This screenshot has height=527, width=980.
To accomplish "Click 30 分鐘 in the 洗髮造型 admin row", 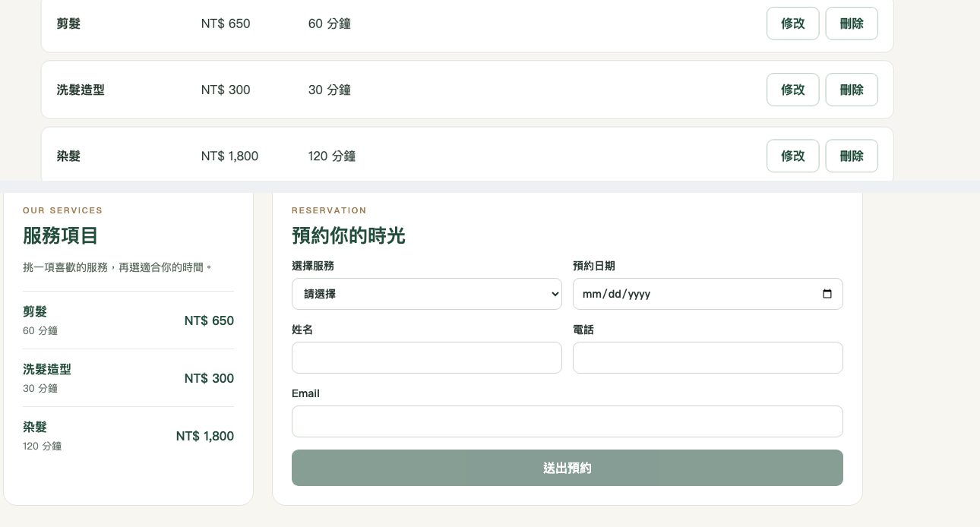I will pyautogui.click(x=330, y=90).
